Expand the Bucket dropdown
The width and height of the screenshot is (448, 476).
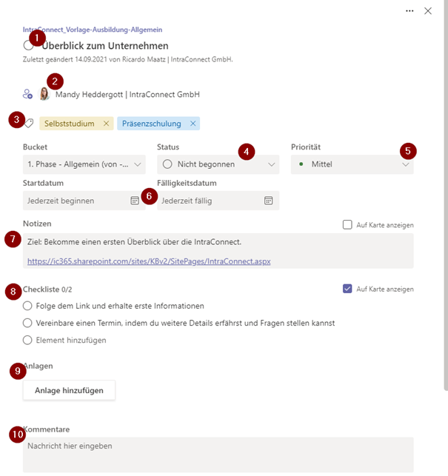pyautogui.click(x=84, y=164)
